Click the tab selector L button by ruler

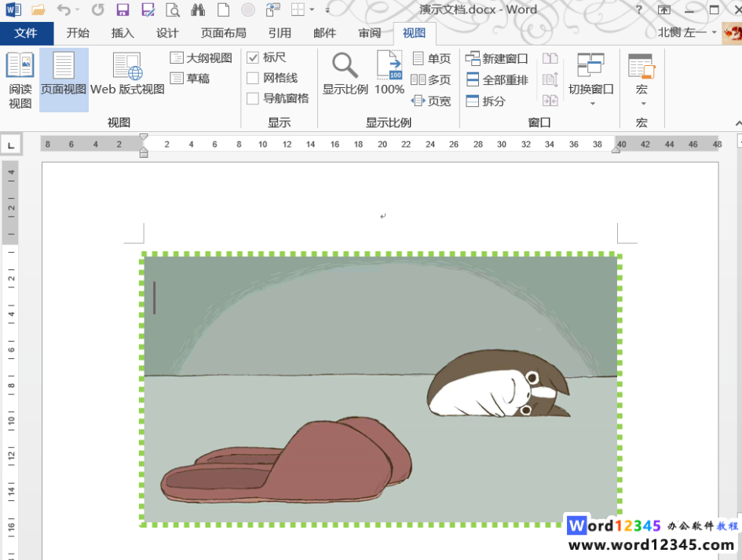(11, 145)
